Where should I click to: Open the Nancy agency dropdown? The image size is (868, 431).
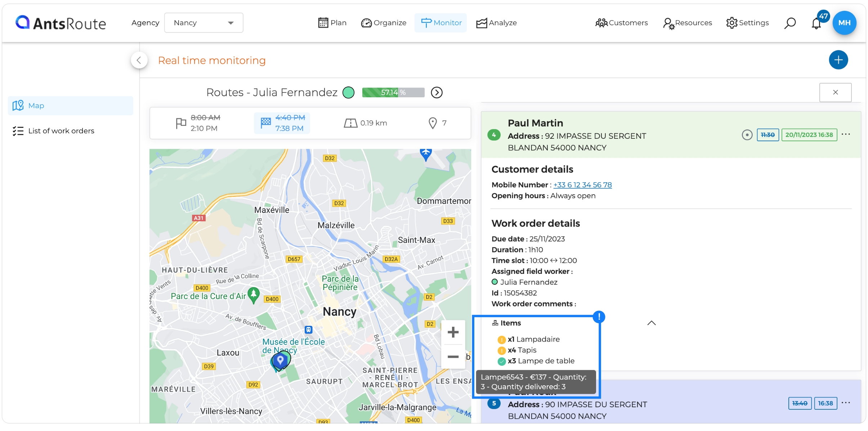pos(203,23)
